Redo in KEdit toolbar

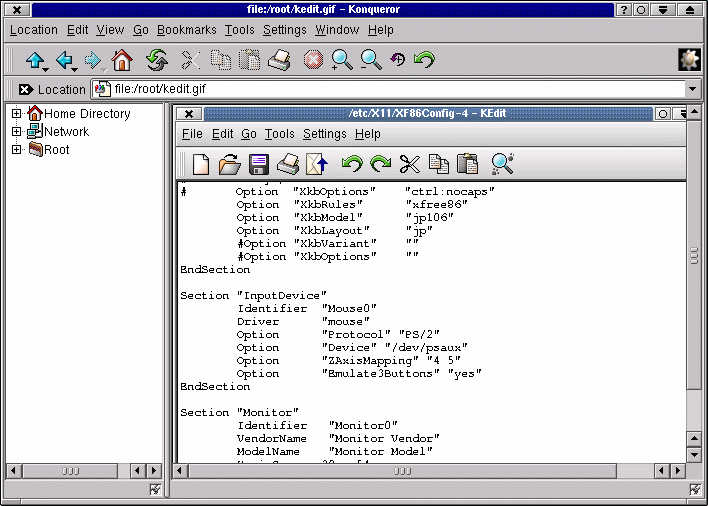(380, 163)
